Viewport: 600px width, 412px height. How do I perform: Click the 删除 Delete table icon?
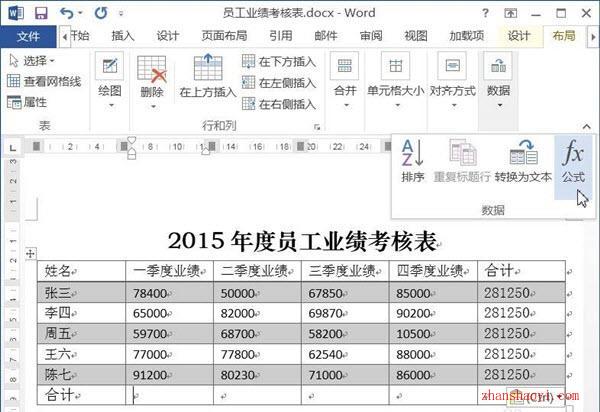pyautogui.click(x=152, y=70)
